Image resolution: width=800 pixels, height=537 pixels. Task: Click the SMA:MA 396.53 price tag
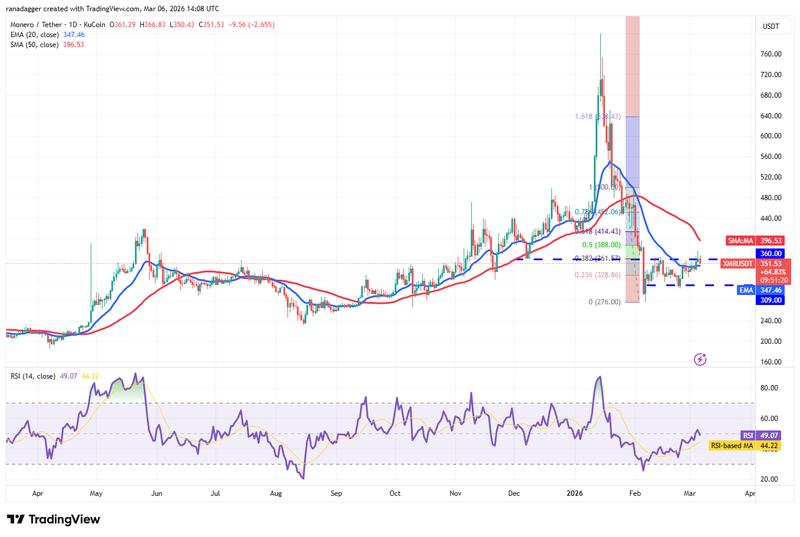(x=755, y=240)
